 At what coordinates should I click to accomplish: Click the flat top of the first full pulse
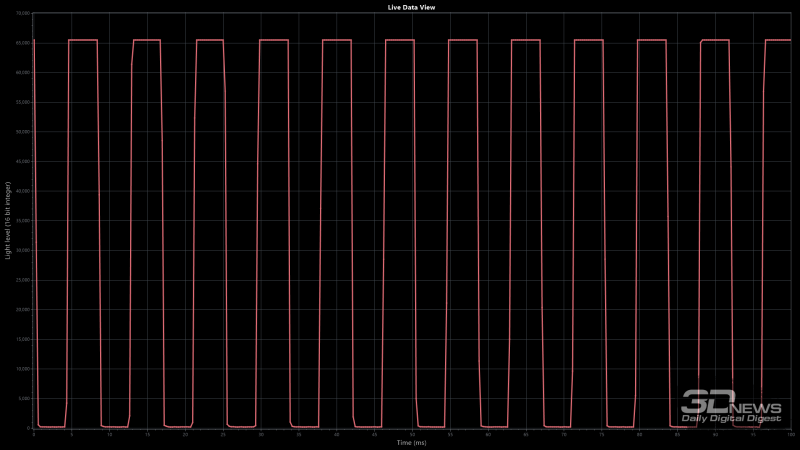83,40
